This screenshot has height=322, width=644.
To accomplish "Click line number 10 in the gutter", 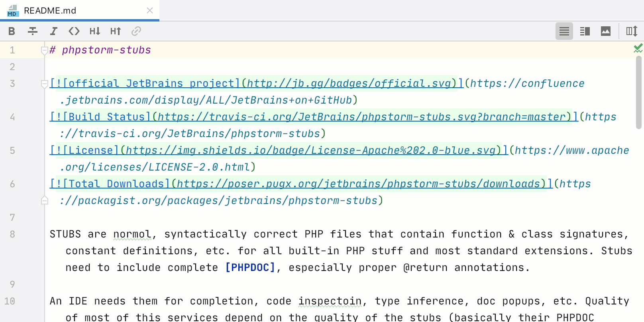I will pyautogui.click(x=10, y=301).
